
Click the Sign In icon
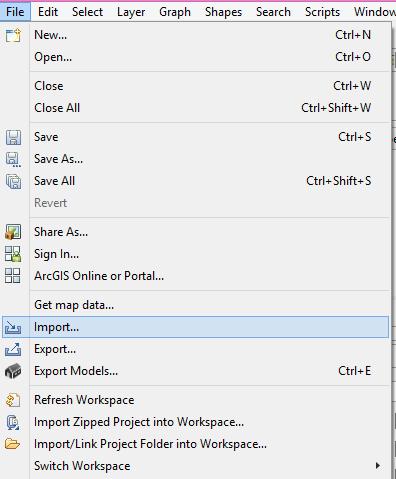pos(13,254)
